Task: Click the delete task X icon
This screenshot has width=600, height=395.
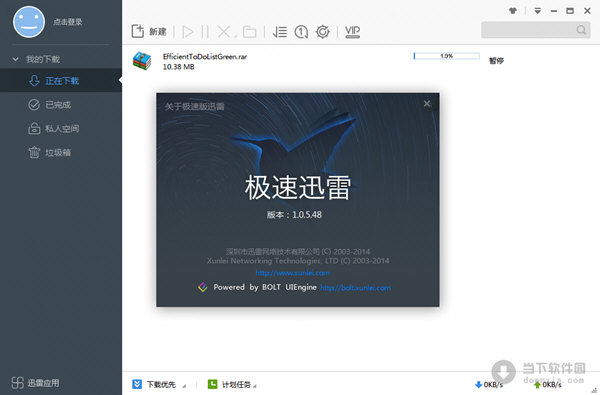Action: [224, 31]
